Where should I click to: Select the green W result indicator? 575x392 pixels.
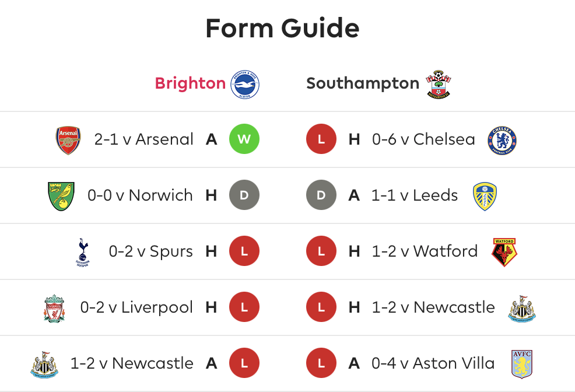pyautogui.click(x=244, y=139)
